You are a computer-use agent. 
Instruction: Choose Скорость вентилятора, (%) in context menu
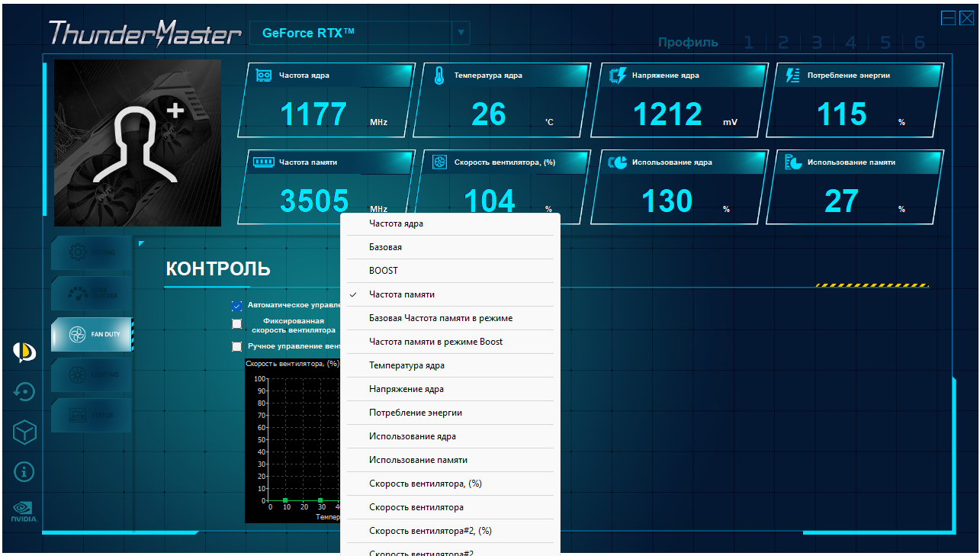(x=450, y=484)
